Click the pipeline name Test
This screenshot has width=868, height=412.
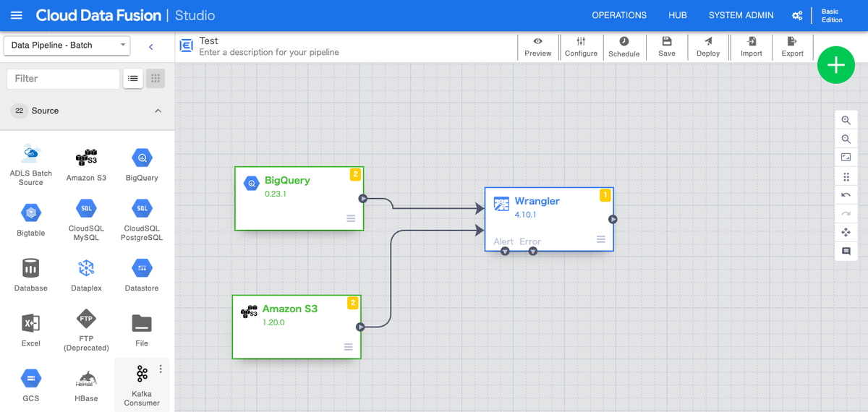pos(208,40)
